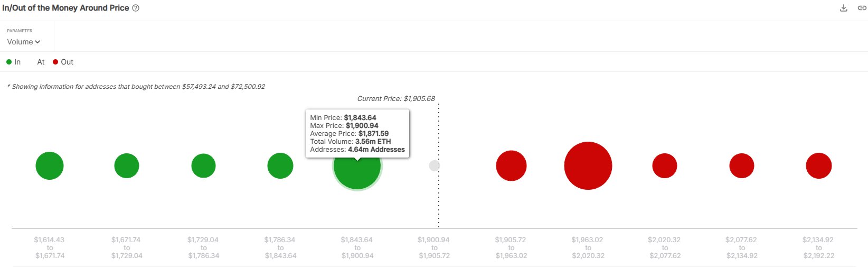Toggle the red Out legend
Image resolution: width=868 pixels, height=267 pixels.
point(63,62)
